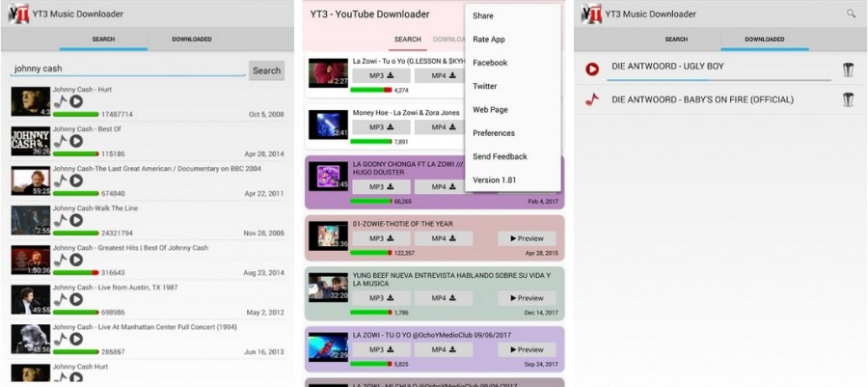The height and width of the screenshot is (387, 868).
Task: Open search magnifier in the right screen
Action: pos(852,14)
